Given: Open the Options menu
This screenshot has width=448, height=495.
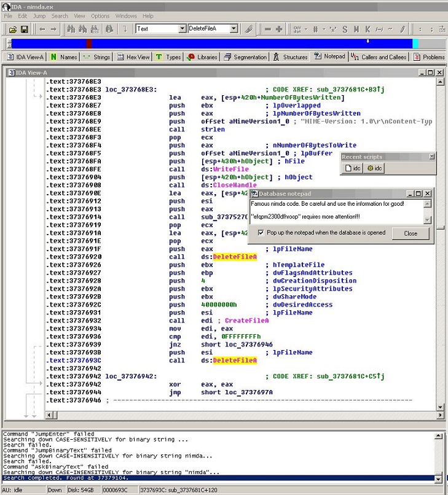Looking at the screenshot, I should (100, 16).
